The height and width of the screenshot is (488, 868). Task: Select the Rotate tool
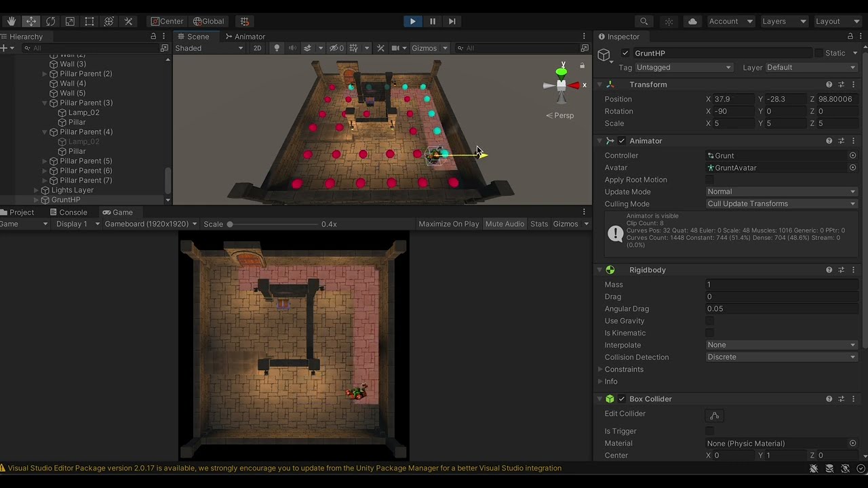(51, 21)
